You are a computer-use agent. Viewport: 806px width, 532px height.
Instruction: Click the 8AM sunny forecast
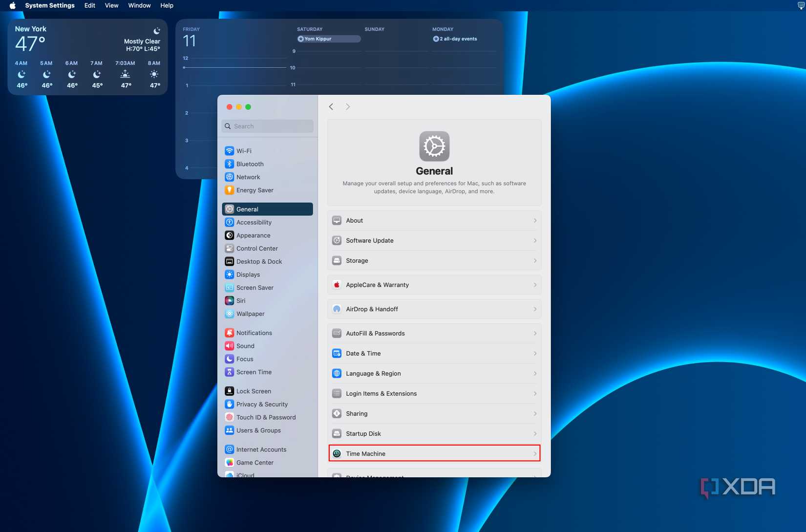(x=154, y=74)
